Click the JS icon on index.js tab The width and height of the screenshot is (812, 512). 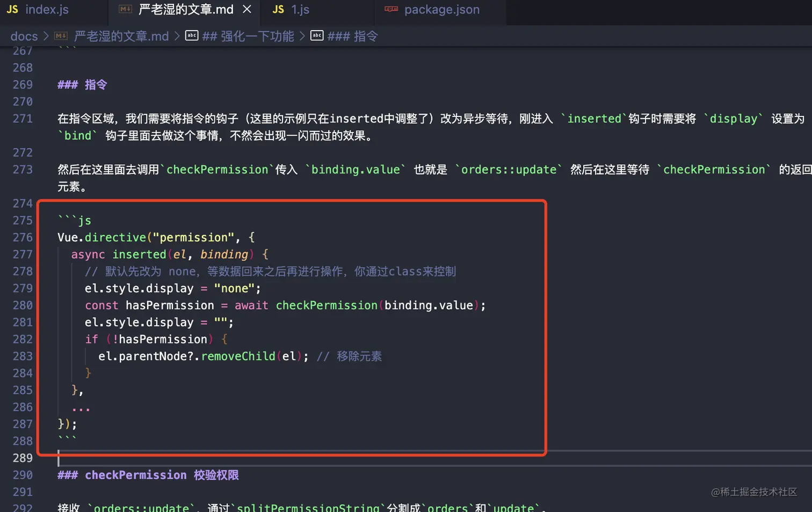[12, 10]
